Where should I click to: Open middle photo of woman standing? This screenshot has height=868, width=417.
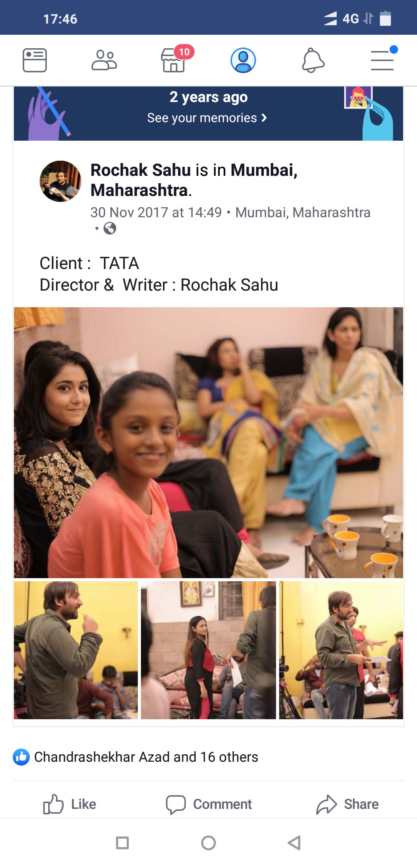[x=208, y=650]
